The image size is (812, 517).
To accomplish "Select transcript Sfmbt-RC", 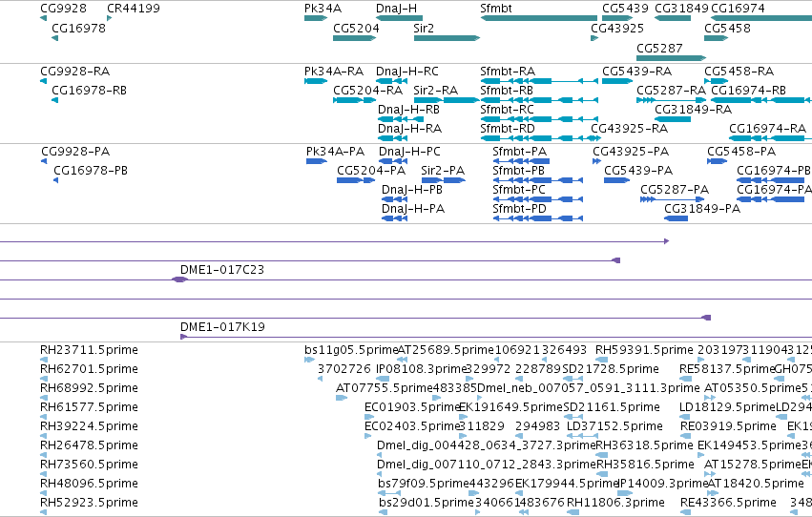I will click(x=539, y=119).
